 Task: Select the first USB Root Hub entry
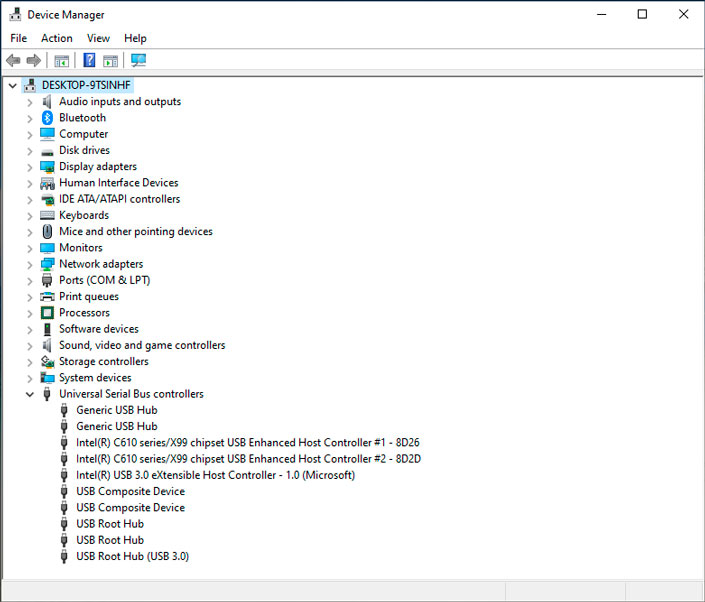click(x=110, y=524)
